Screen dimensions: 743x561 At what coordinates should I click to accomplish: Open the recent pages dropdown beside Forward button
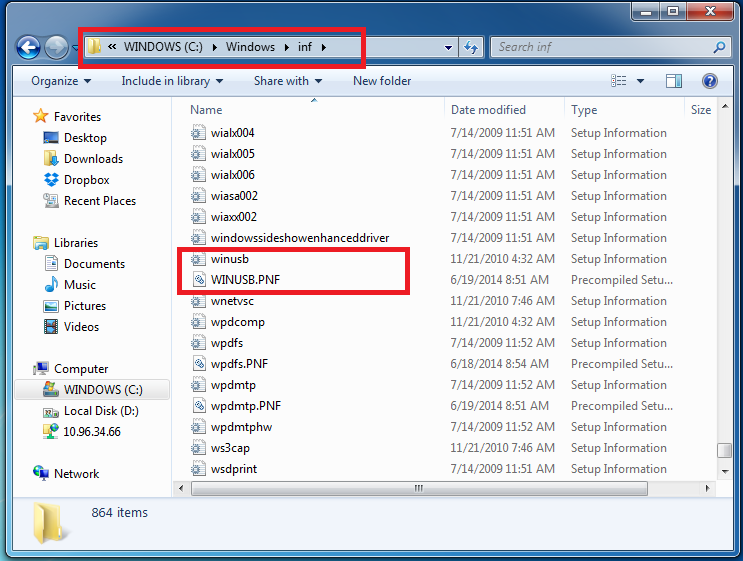[75, 47]
